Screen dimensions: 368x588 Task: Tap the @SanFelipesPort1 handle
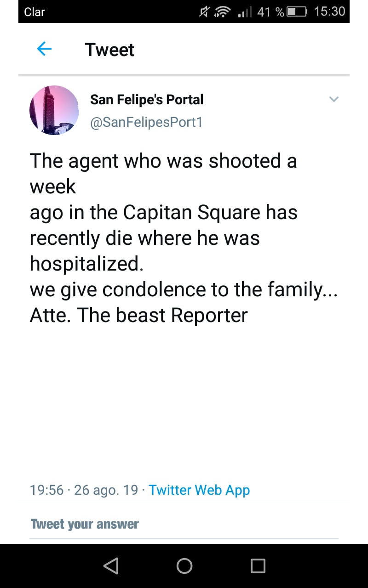(x=146, y=123)
